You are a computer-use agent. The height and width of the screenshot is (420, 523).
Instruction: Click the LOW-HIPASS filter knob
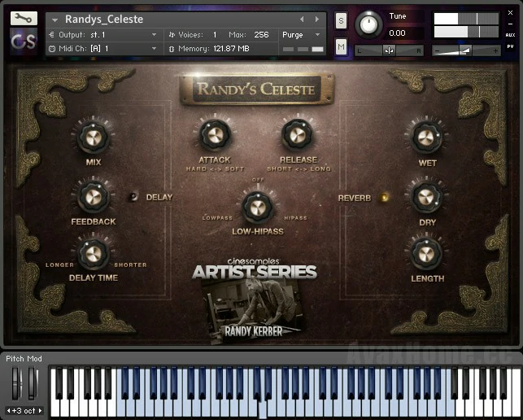pyautogui.click(x=257, y=208)
